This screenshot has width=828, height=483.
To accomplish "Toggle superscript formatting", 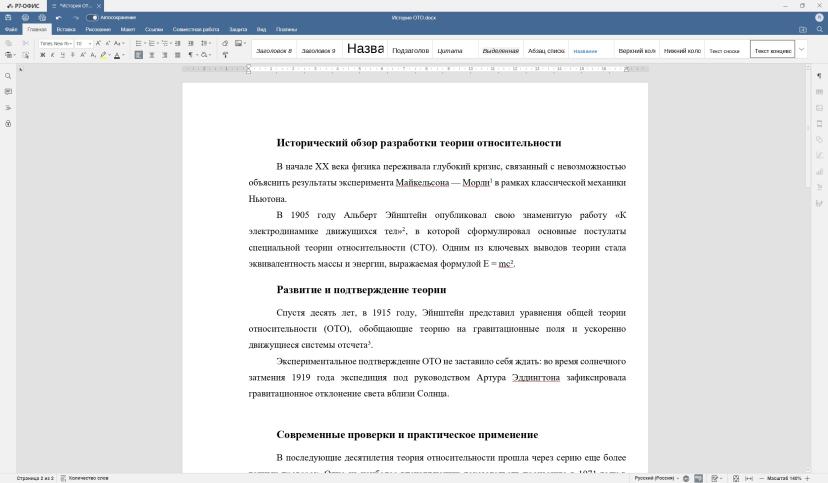I will [x=83, y=55].
